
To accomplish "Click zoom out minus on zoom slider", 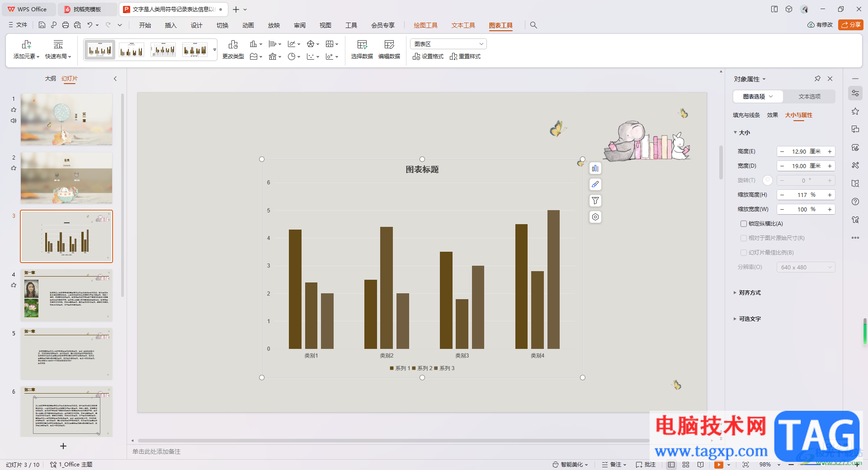I will pos(791,465).
